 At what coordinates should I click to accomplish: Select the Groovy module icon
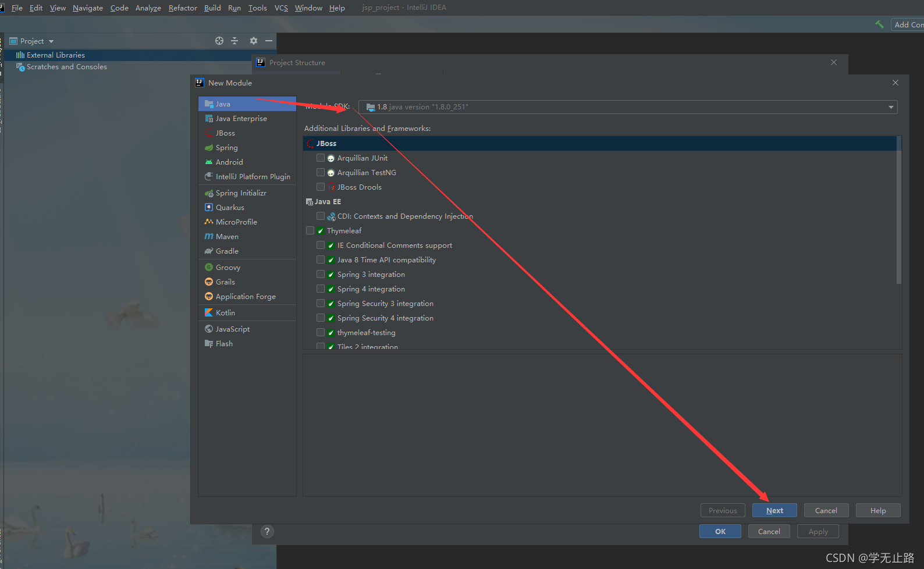[209, 267]
